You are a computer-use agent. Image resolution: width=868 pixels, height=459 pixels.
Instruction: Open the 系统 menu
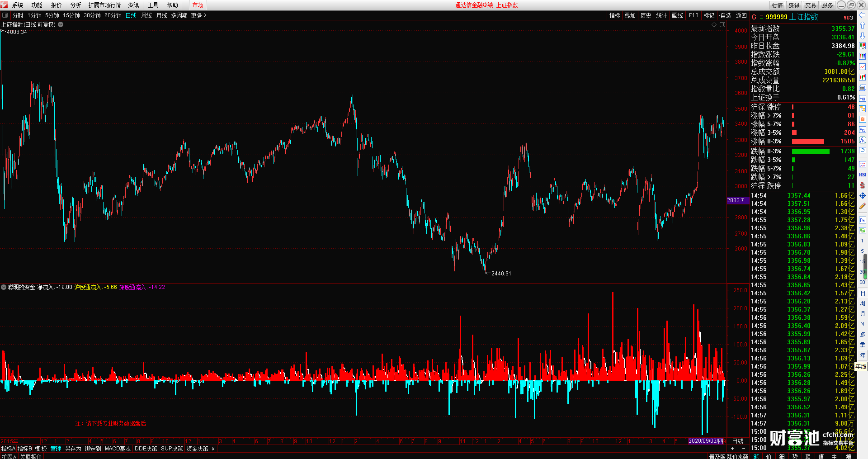[18, 5]
